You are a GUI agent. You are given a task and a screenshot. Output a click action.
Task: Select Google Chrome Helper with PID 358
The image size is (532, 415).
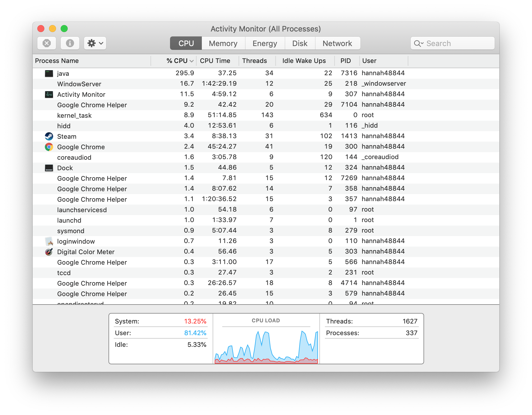266,189
